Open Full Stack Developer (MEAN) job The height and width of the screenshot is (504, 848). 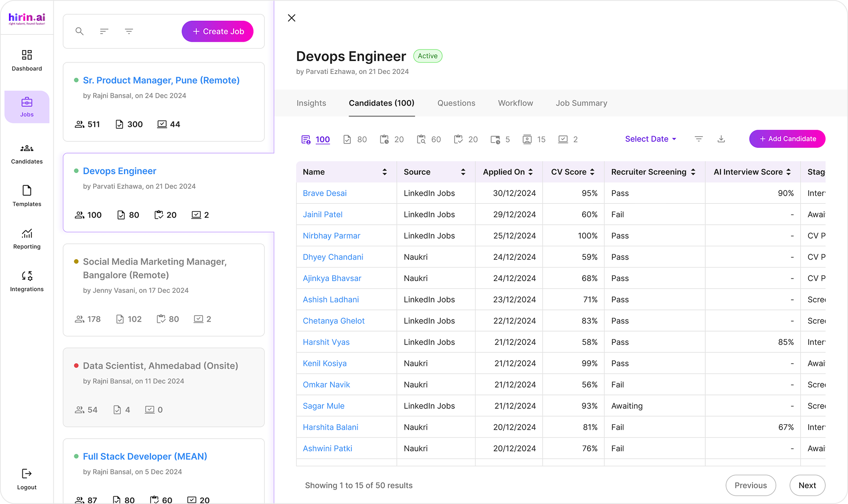point(145,456)
